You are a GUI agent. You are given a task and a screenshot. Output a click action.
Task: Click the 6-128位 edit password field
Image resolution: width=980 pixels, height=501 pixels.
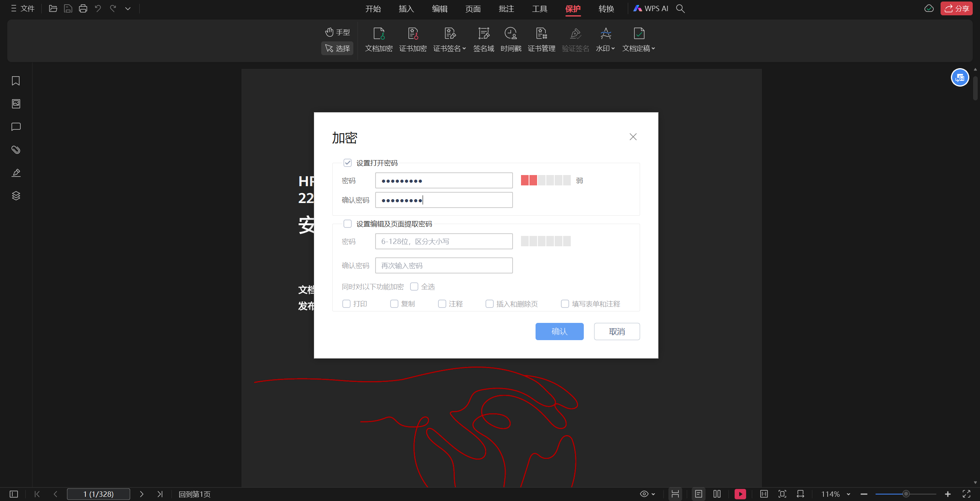[x=444, y=241]
